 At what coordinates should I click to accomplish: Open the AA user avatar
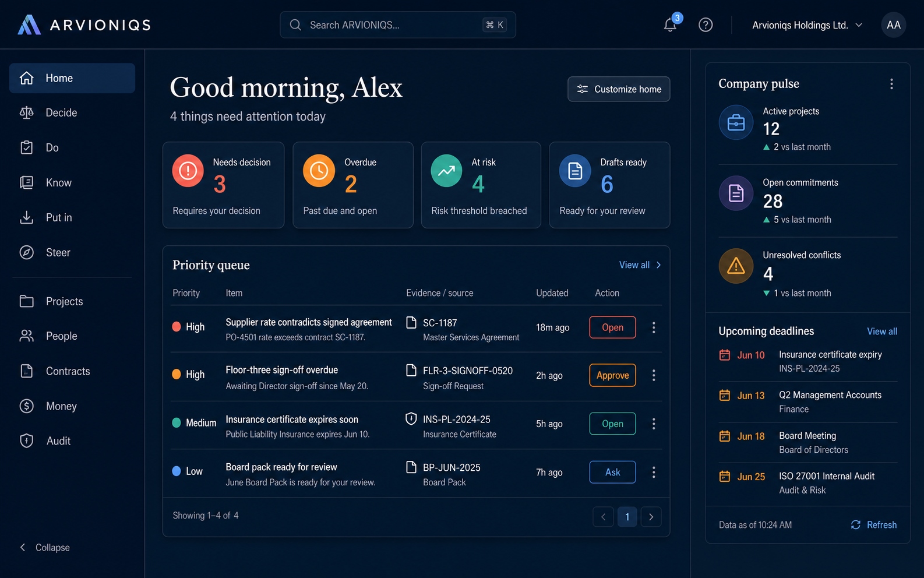pyautogui.click(x=893, y=25)
